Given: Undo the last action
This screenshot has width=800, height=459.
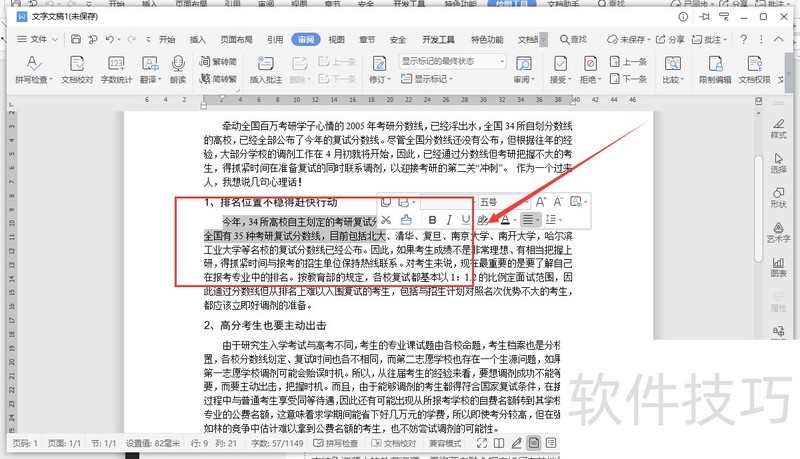Looking at the screenshot, I should (110, 39).
